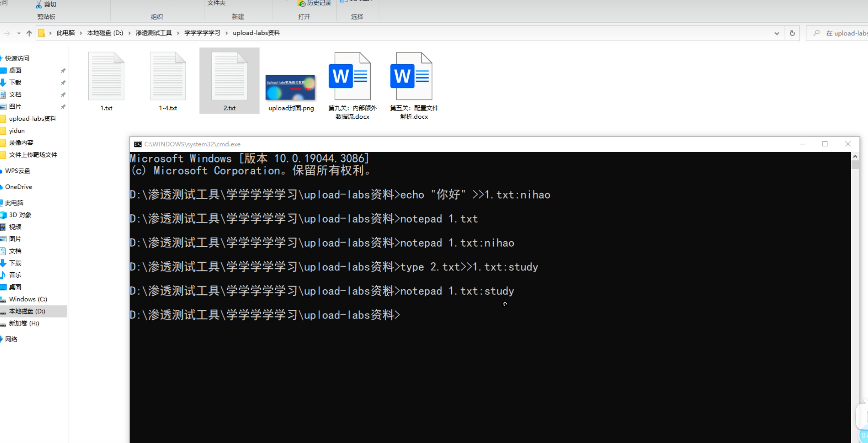
Task: Go up one folder with arrow
Action: 29,33
